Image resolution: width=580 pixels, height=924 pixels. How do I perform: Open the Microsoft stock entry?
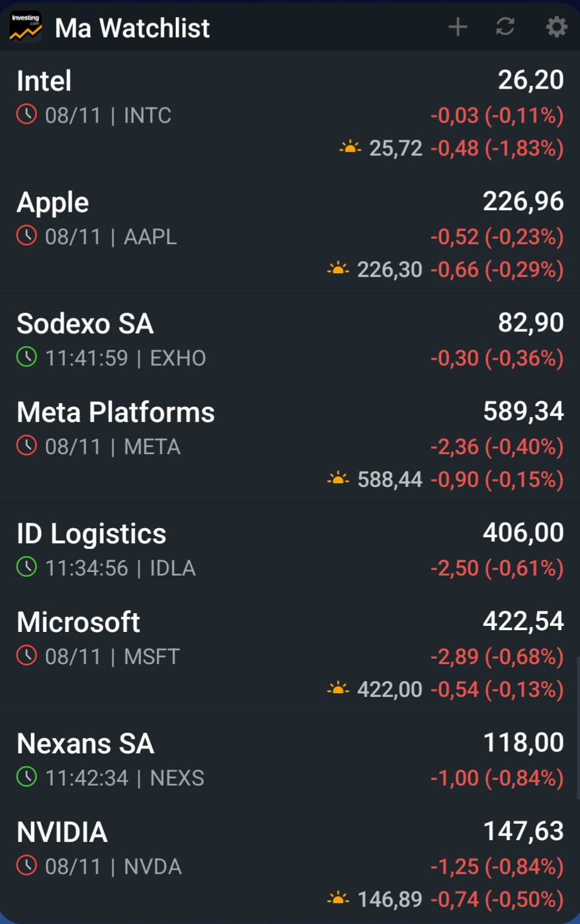coord(78,622)
